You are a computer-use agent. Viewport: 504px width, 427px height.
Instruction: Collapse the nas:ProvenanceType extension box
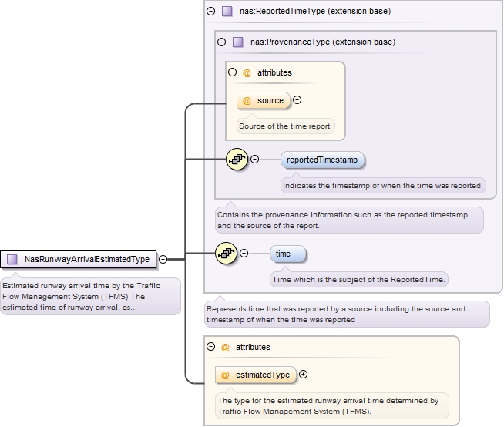pos(222,42)
